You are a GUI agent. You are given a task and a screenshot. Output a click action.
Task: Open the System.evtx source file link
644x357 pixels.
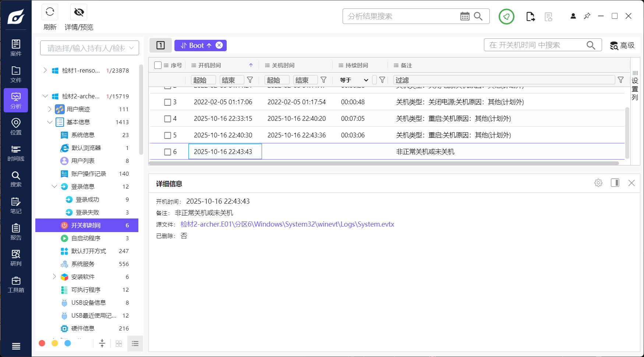click(x=287, y=224)
